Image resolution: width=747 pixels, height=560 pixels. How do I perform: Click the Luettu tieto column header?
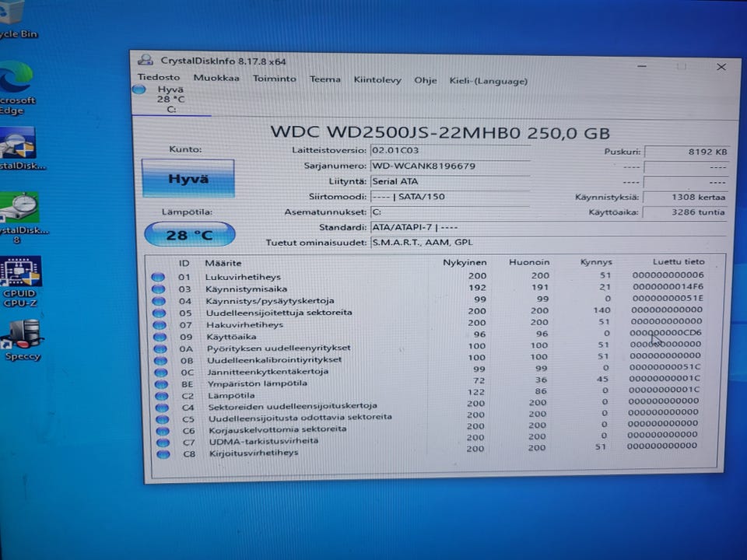point(679,261)
